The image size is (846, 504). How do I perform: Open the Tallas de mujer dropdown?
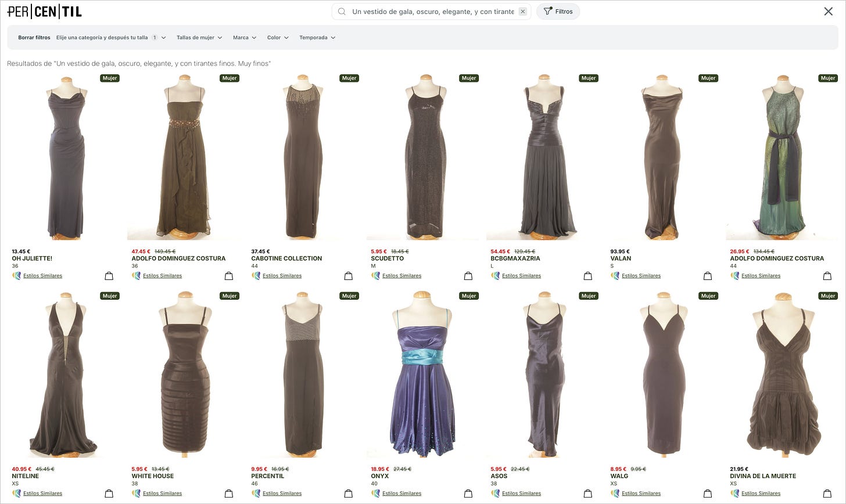pos(199,38)
